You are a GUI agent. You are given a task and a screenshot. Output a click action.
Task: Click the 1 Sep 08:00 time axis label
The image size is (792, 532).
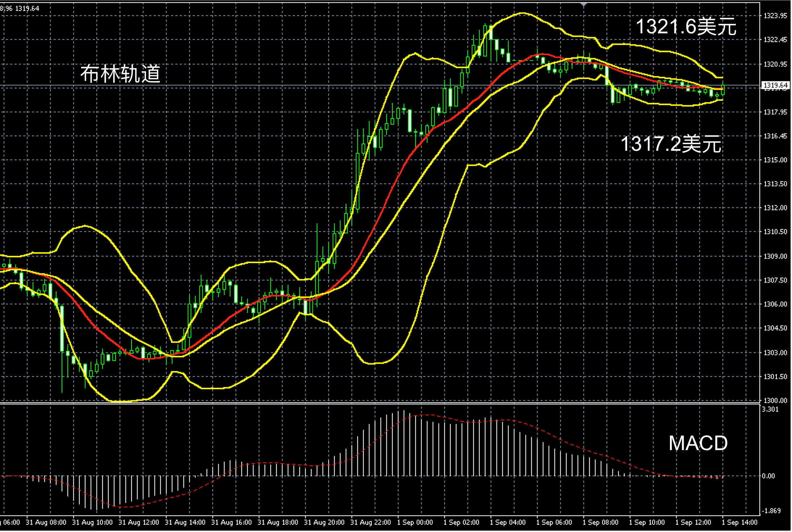(600, 523)
